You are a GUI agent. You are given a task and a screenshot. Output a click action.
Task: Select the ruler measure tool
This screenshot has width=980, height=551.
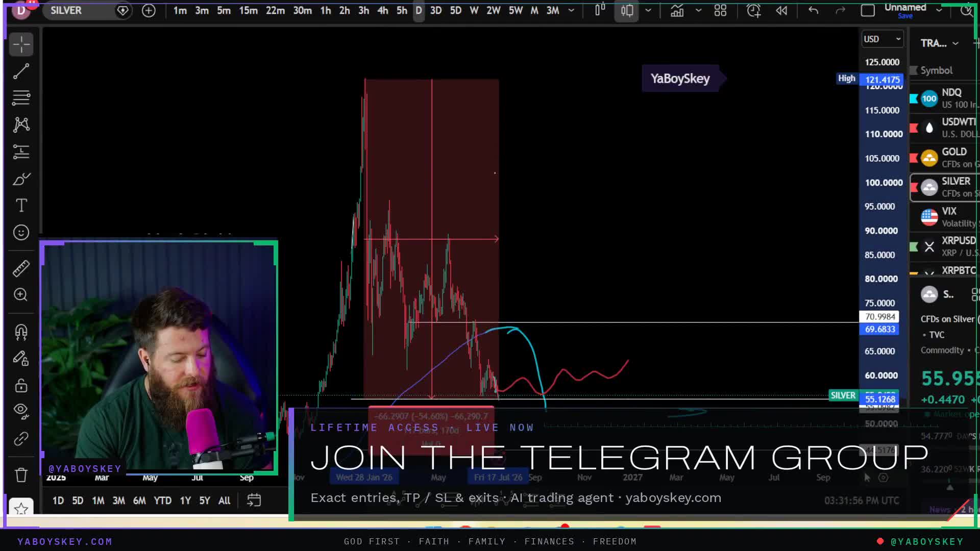(21, 268)
